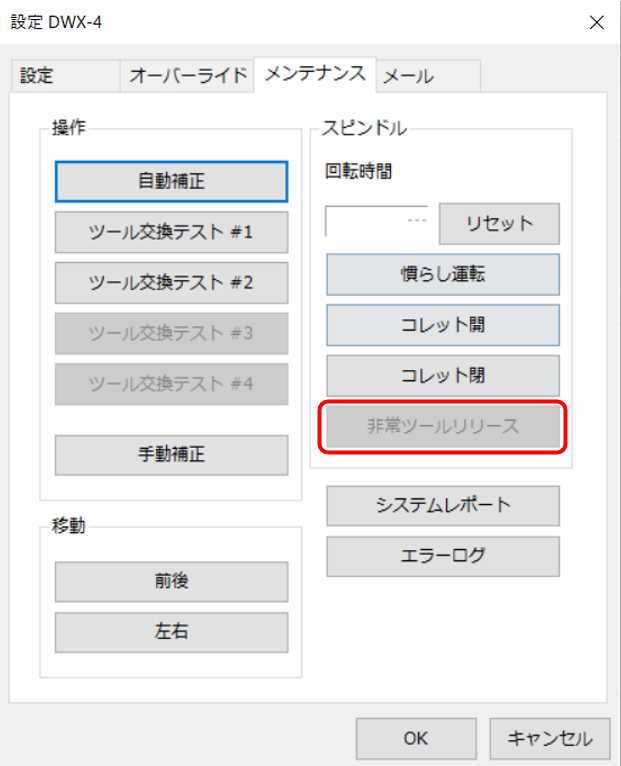Open 手動補正 manual correction
The image size is (621, 766).
coord(171,454)
